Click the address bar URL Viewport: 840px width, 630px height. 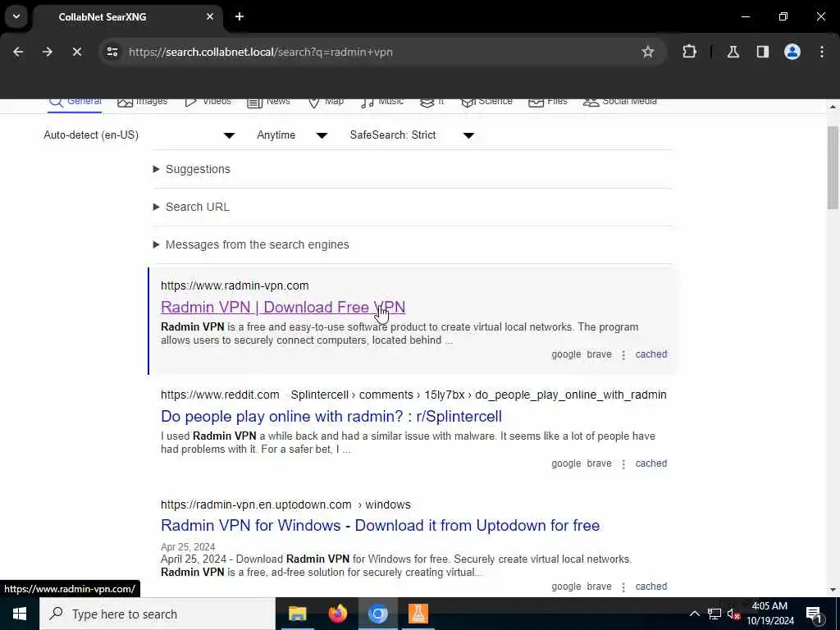(260, 52)
